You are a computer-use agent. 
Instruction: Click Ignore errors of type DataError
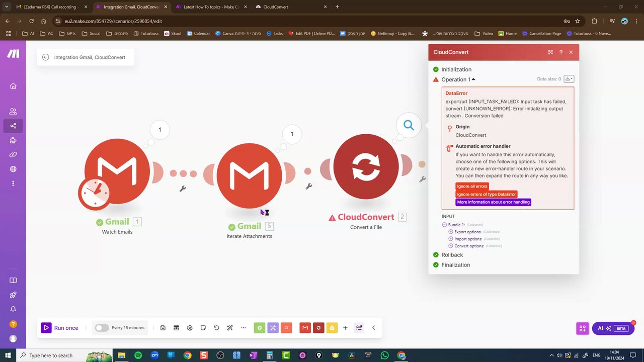click(487, 194)
